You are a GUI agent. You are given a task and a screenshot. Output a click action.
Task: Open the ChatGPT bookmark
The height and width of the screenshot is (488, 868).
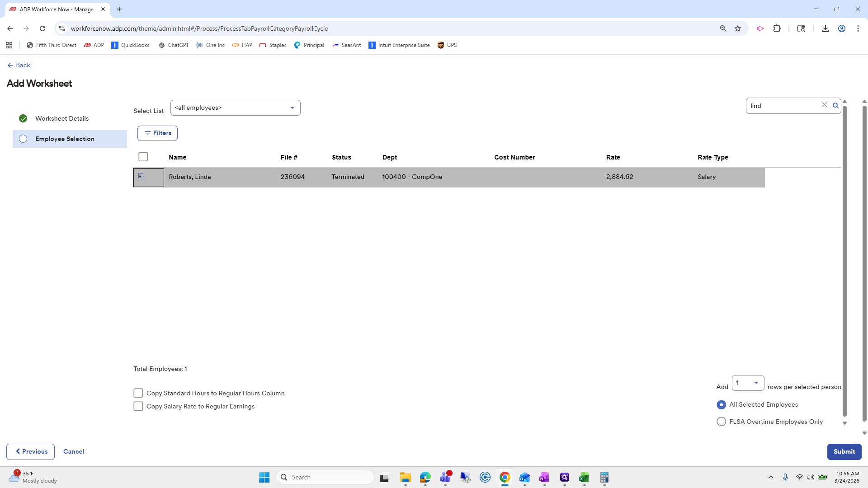pyautogui.click(x=174, y=45)
